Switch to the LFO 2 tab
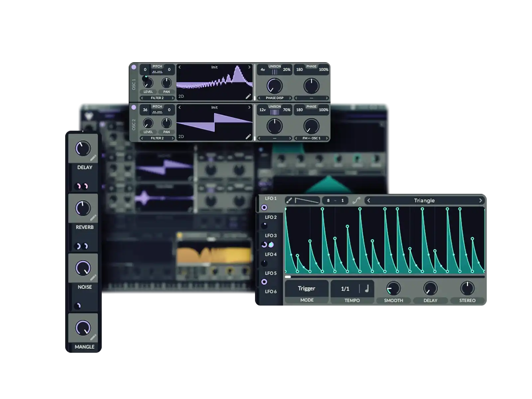This screenshot has height=399, width=532. point(271,217)
